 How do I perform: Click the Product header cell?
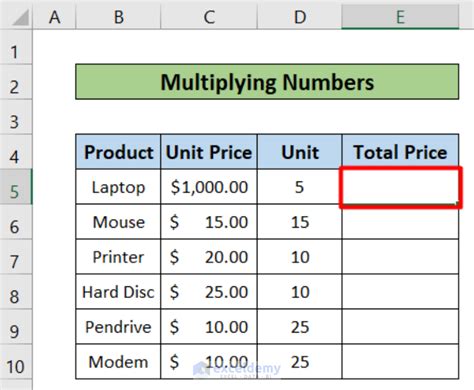(118, 152)
